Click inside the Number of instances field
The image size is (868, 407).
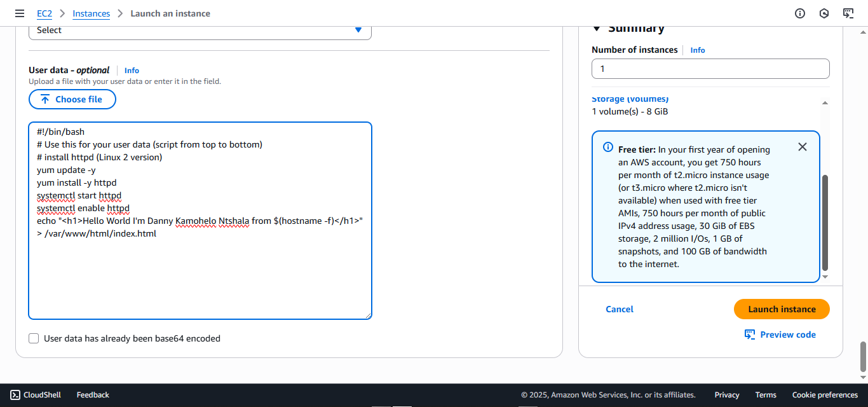pyautogui.click(x=710, y=68)
